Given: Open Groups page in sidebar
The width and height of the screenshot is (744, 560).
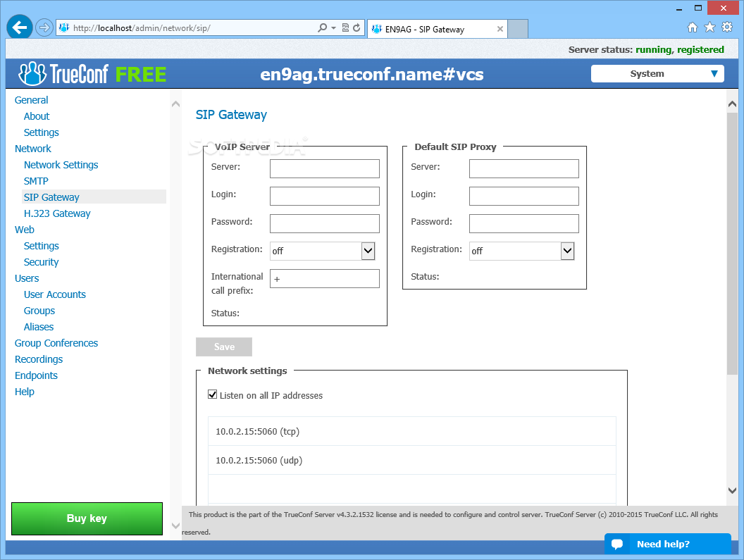Looking at the screenshot, I should [39, 311].
